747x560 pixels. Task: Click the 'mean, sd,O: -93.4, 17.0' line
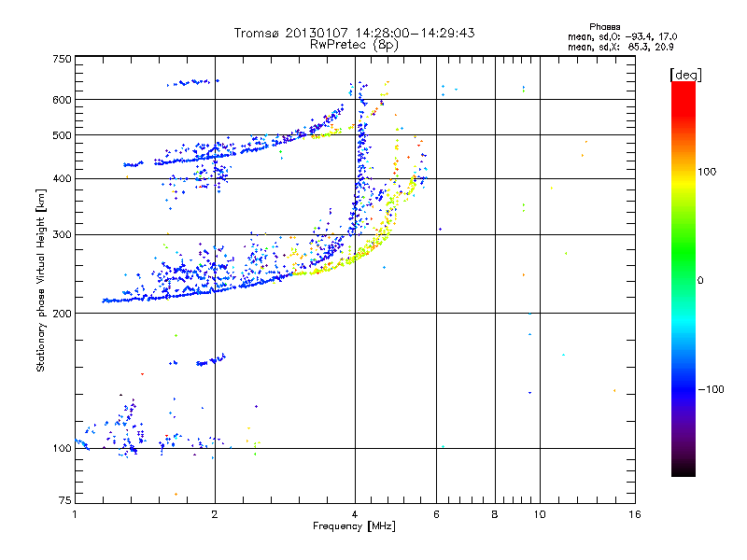622,36
